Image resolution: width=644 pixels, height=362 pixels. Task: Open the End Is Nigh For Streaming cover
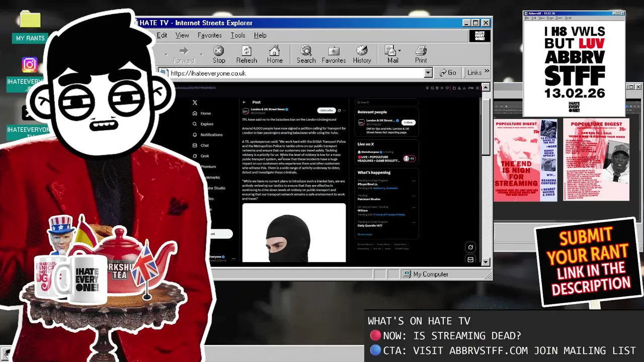[x=525, y=160]
